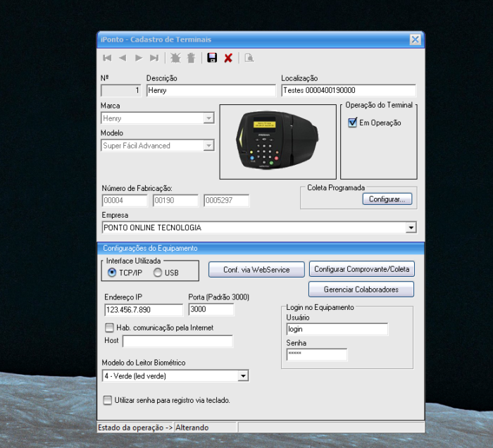Image resolution: width=493 pixels, height=448 pixels.
Task: Click the red X cancel icon
Action: [x=228, y=58]
